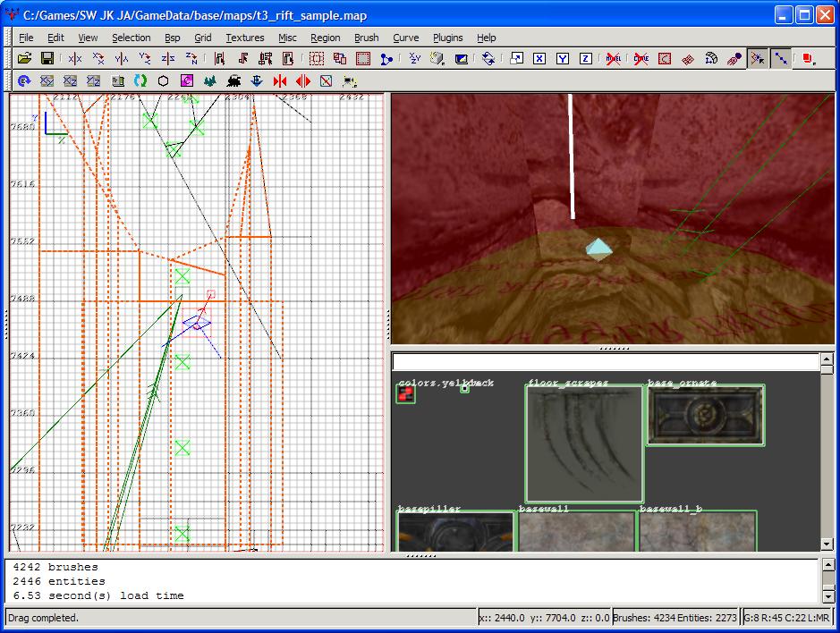
Task: Open the Plugins menu
Action: 448,38
